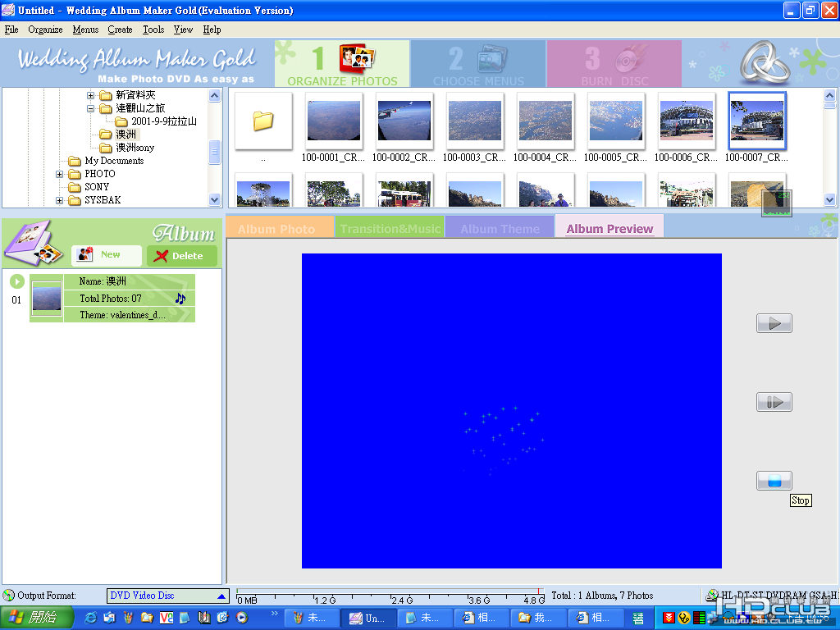Switch to the Un... taskbar window
The height and width of the screenshot is (630, 840).
368,619
